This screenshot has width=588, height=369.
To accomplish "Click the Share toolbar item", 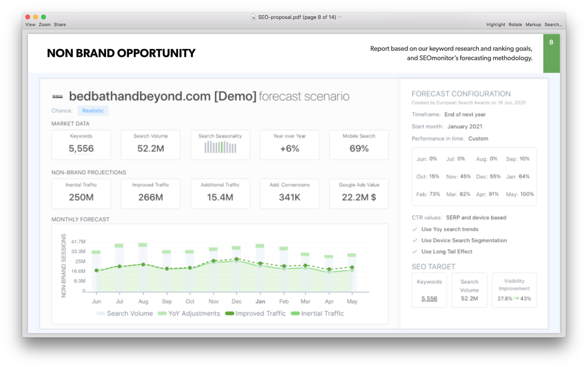I will pos(60,24).
